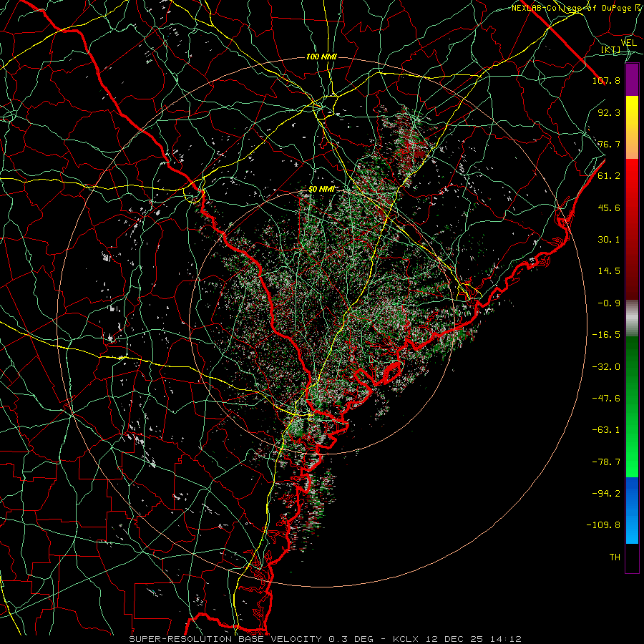Pick the blue segment of velocity color bar
Image resolution: width=644 pixels, height=644 pixels.
(x=632, y=510)
